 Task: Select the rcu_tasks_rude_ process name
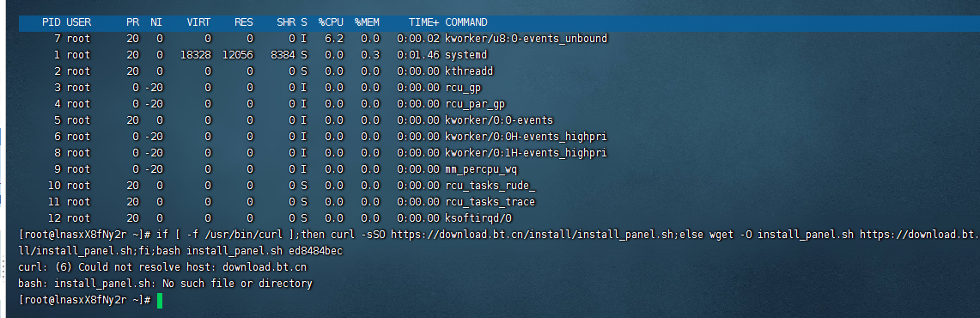490,186
